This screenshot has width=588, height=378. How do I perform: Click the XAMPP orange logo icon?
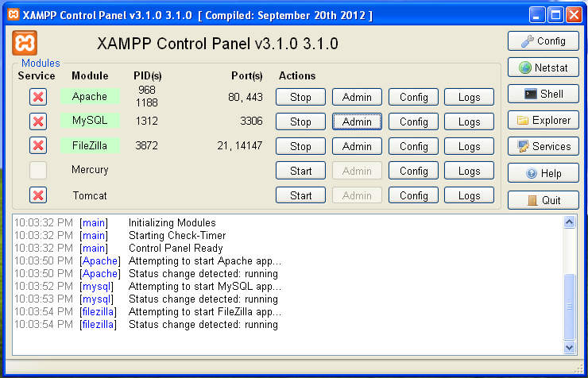coord(25,43)
